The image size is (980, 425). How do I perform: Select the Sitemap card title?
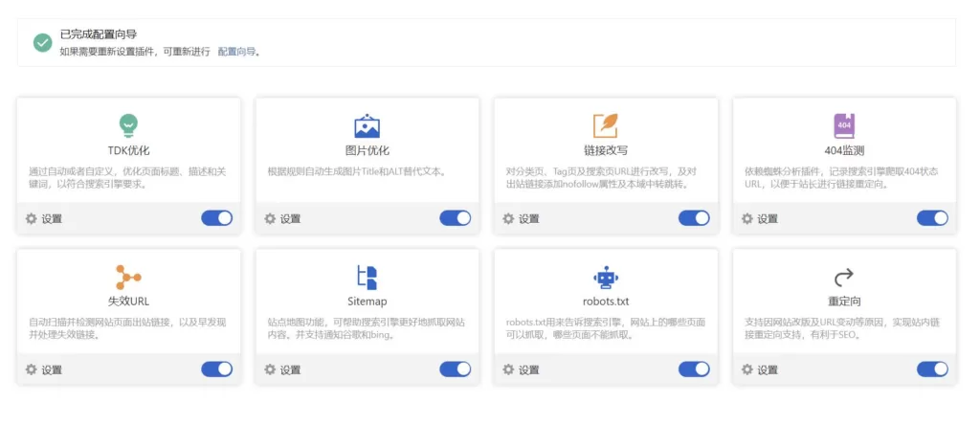point(367,302)
